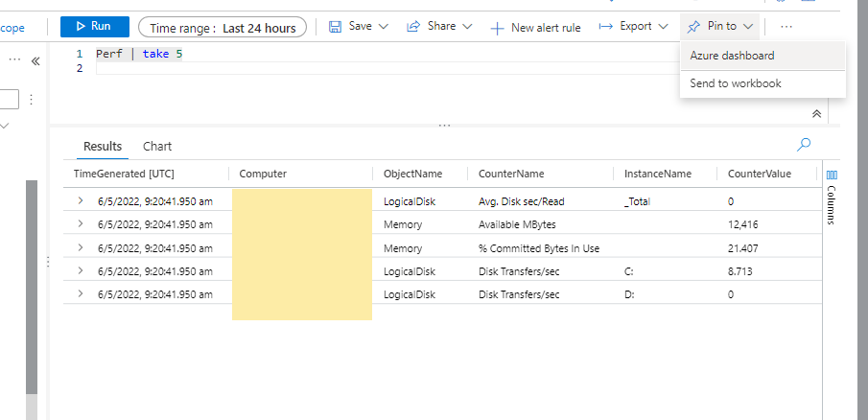
Task: Choose Send to workbook menu option
Action: (x=736, y=83)
